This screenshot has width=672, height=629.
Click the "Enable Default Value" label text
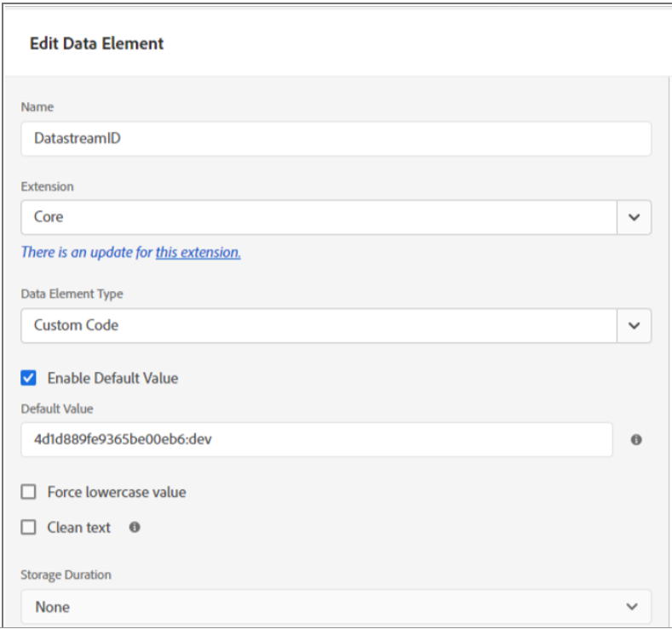(112, 378)
